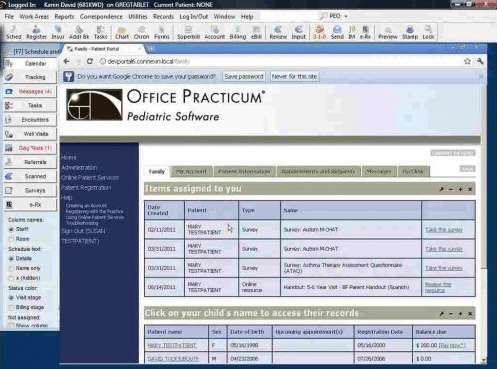This screenshot has width=497, height=369.
Task: Select Billing stage status color
Action: (x=11, y=307)
